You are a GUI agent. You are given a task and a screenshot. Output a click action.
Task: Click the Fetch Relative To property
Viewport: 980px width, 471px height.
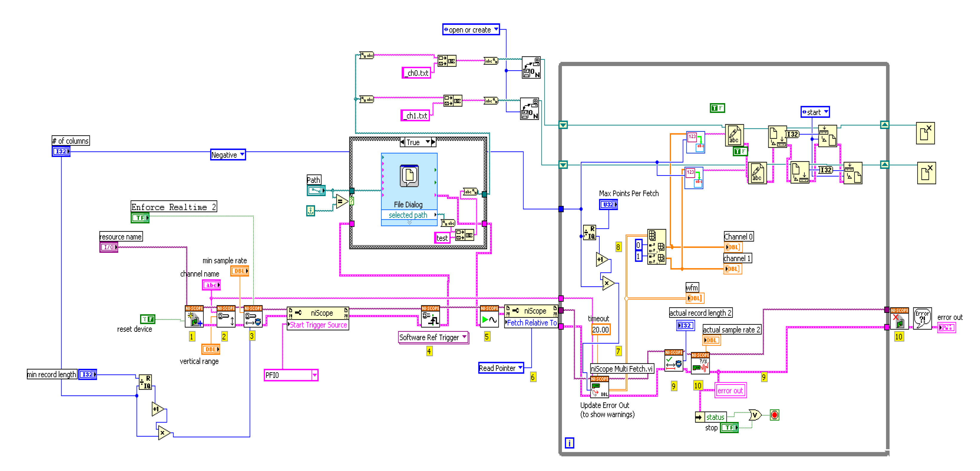(532, 323)
